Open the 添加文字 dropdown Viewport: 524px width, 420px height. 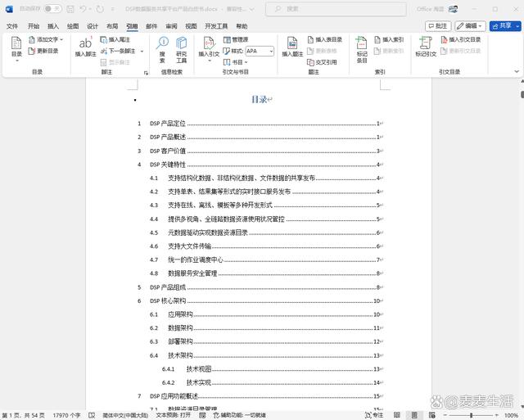click(x=46, y=40)
